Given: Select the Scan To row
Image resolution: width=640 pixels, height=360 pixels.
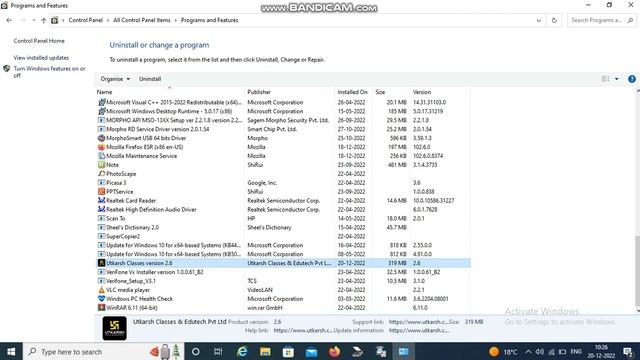Looking at the screenshot, I should (x=283, y=218).
